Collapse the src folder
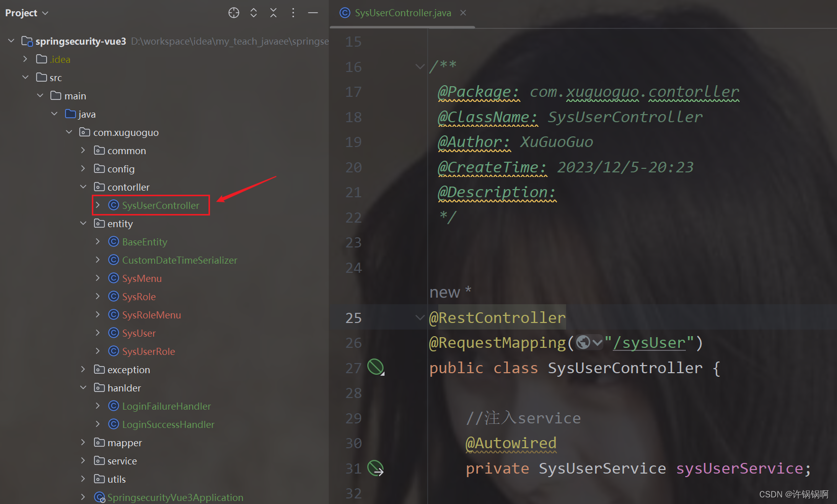 pos(25,77)
